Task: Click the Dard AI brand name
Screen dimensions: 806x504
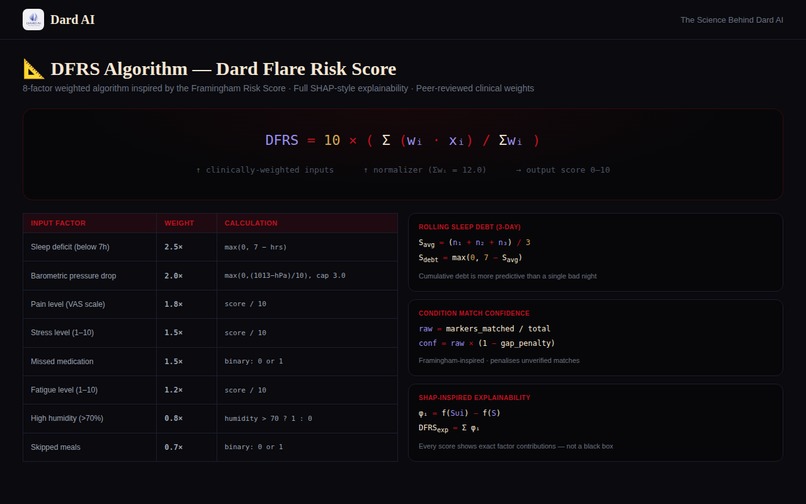Action: [72, 20]
